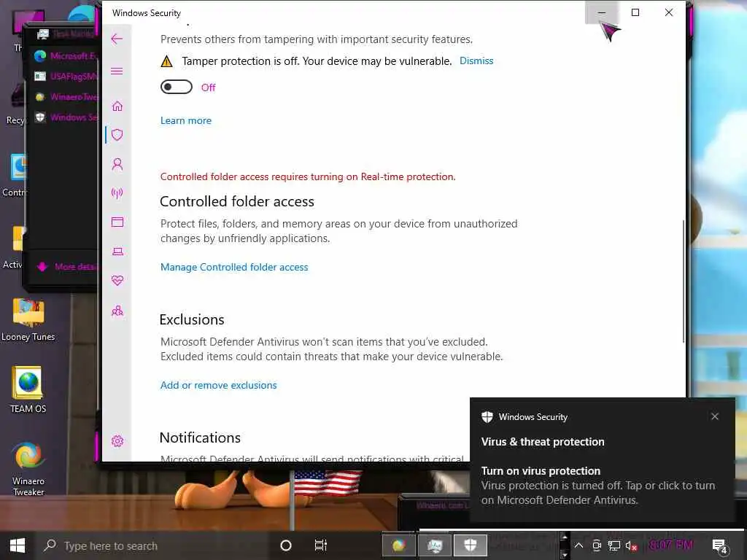Open the muted volume tray icon
Screen dimensions: 747x560
(x=631, y=545)
